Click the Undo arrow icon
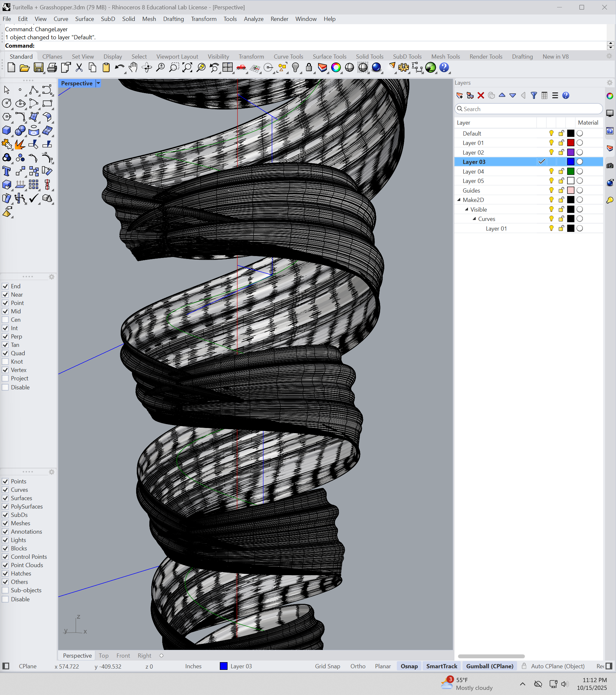616x695 pixels. (x=119, y=68)
